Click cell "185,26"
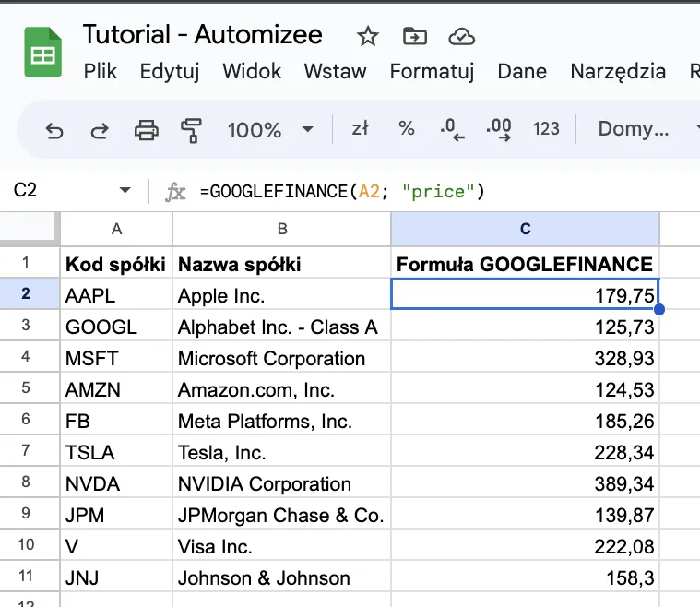 (x=526, y=419)
